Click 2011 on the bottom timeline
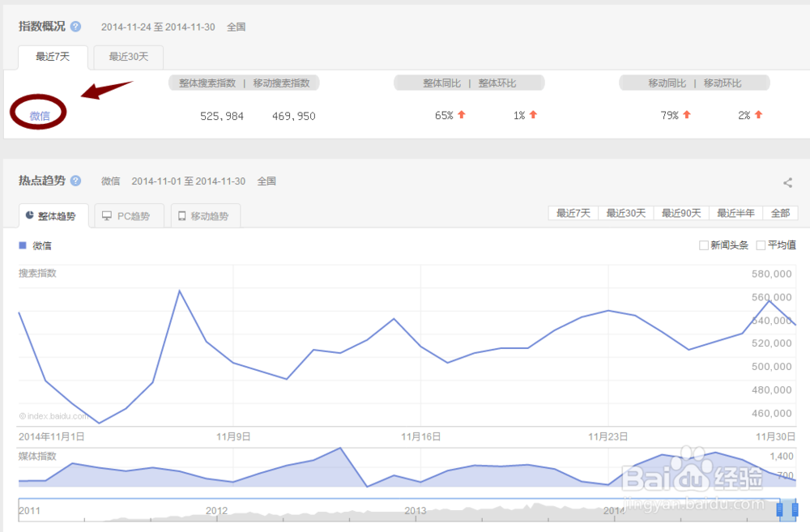 pos(29,511)
